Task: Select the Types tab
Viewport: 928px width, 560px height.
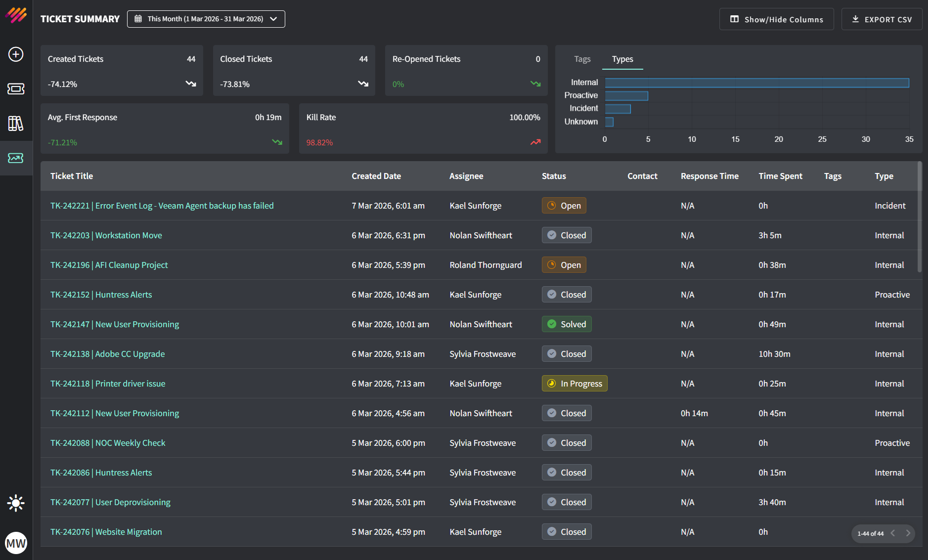Action: pos(622,59)
